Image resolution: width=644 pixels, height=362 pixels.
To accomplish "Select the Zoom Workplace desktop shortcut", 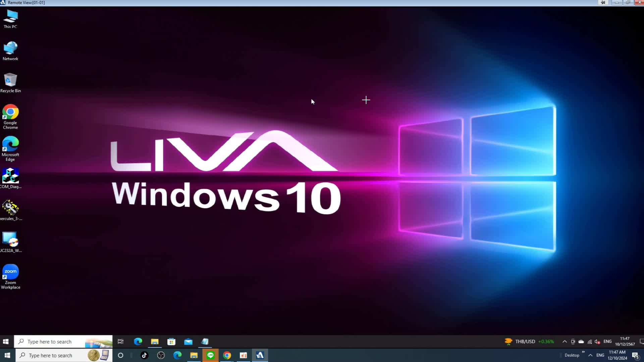I will click(x=10, y=277).
